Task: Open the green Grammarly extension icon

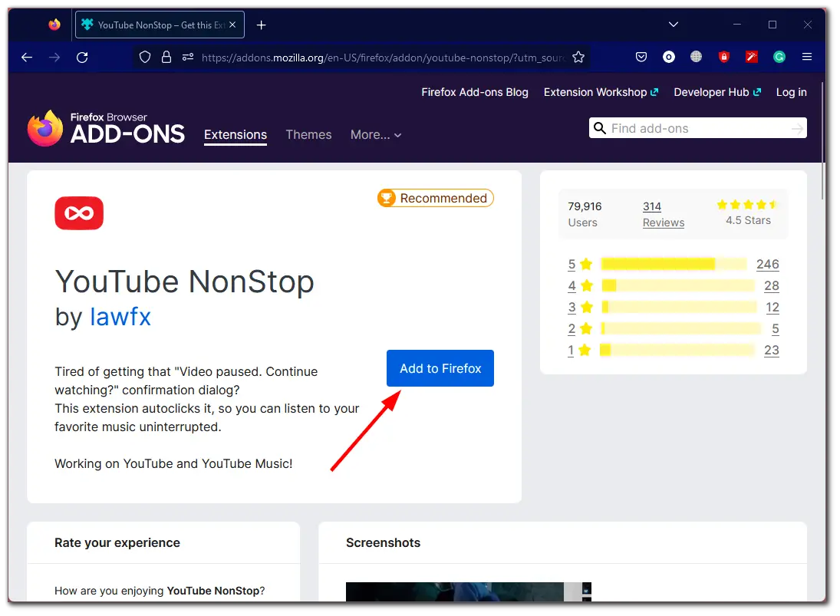Action: pyautogui.click(x=779, y=57)
